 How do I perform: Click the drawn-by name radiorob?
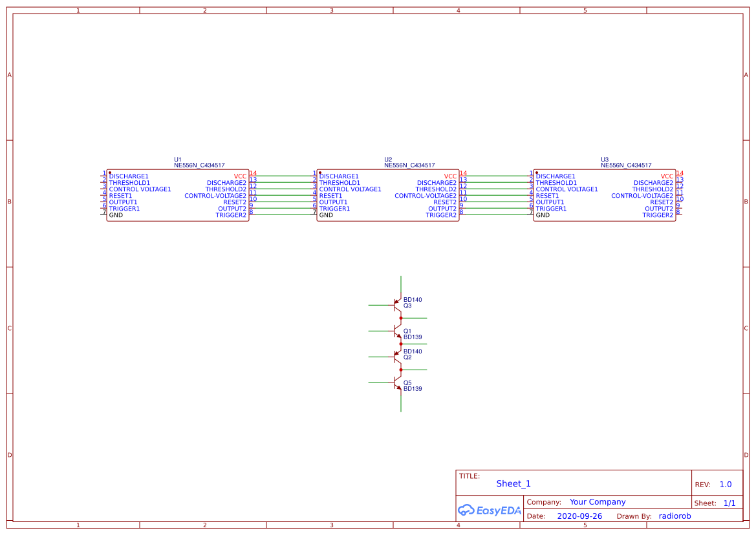675,516
